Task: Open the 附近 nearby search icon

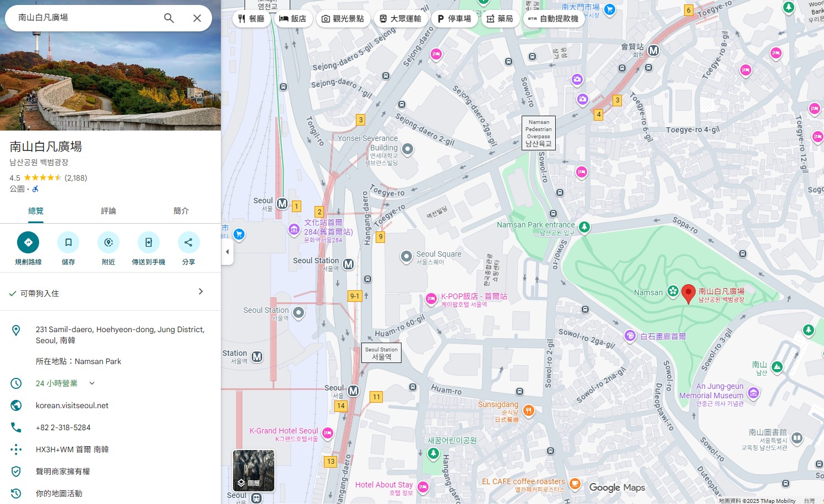Action: (x=109, y=242)
